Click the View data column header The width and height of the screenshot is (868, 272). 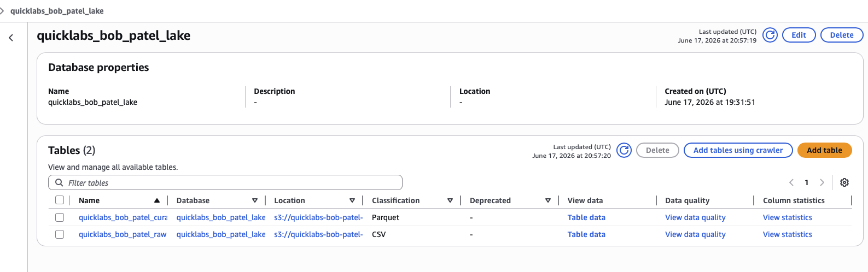585,200
